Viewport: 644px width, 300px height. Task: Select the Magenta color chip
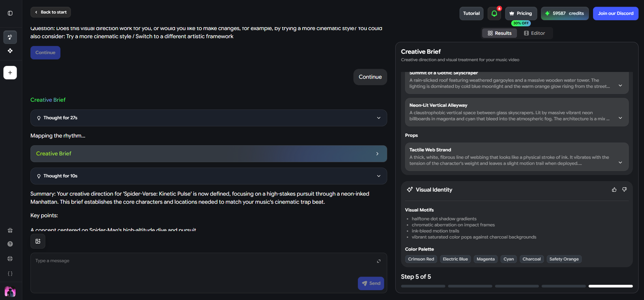click(x=486, y=259)
